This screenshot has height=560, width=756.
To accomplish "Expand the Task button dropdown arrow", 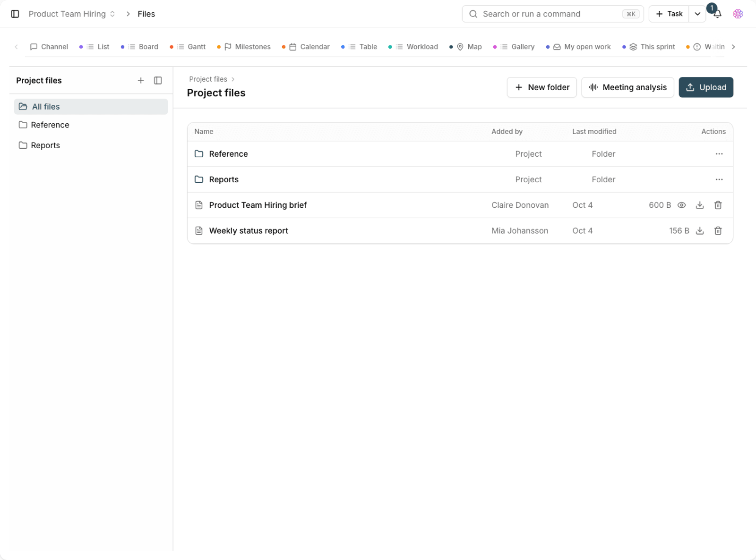I will [697, 14].
